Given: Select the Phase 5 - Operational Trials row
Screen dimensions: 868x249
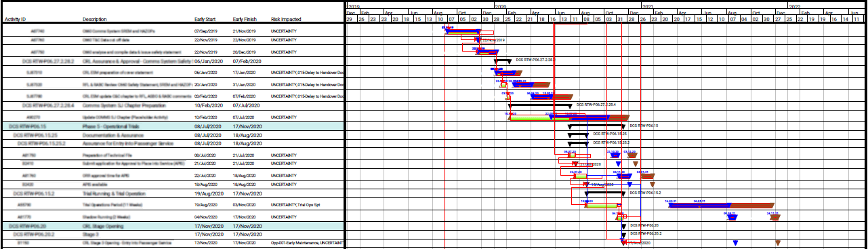Looking at the screenshot, I should tap(172, 126).
